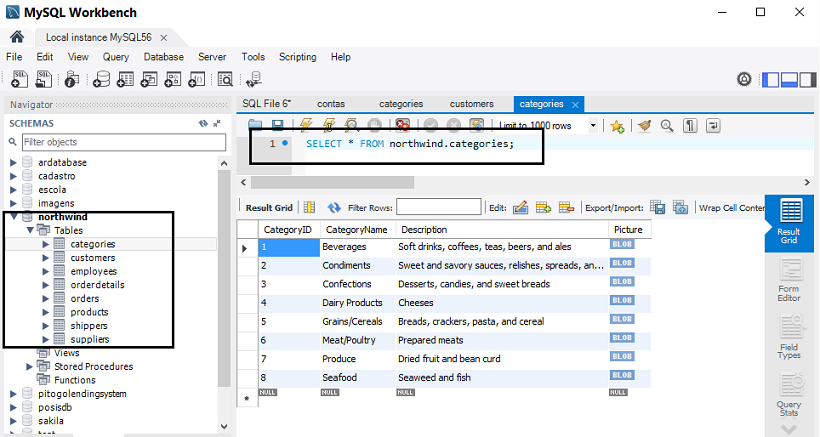The height and width of the screenshot is (437, 820).
Task: Import records from external file
Action: (680, 208)
